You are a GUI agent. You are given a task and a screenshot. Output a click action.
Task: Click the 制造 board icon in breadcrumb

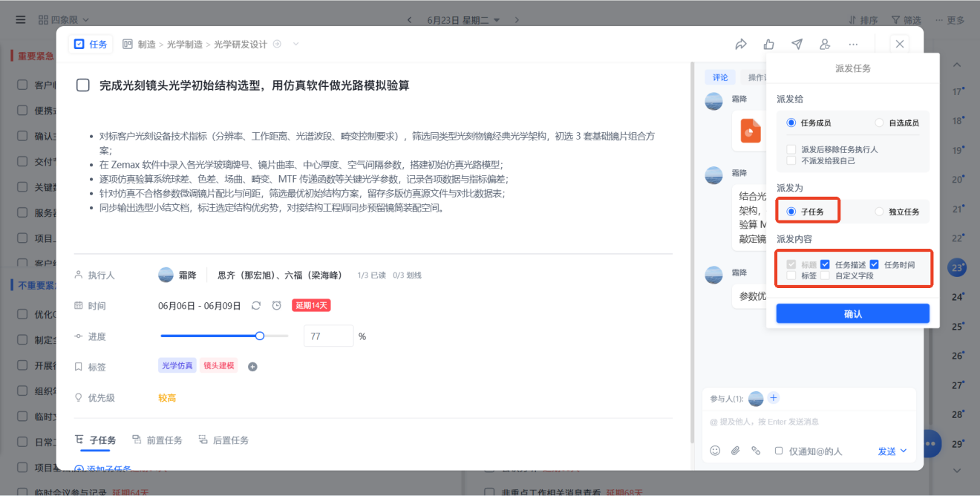(x=128, y=45)
